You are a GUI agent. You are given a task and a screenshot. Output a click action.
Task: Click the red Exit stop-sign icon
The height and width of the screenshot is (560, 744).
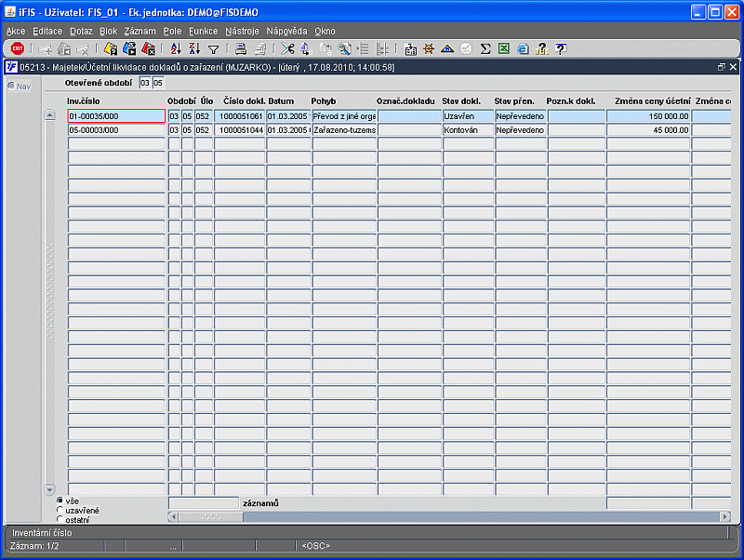tap(18, 48)
